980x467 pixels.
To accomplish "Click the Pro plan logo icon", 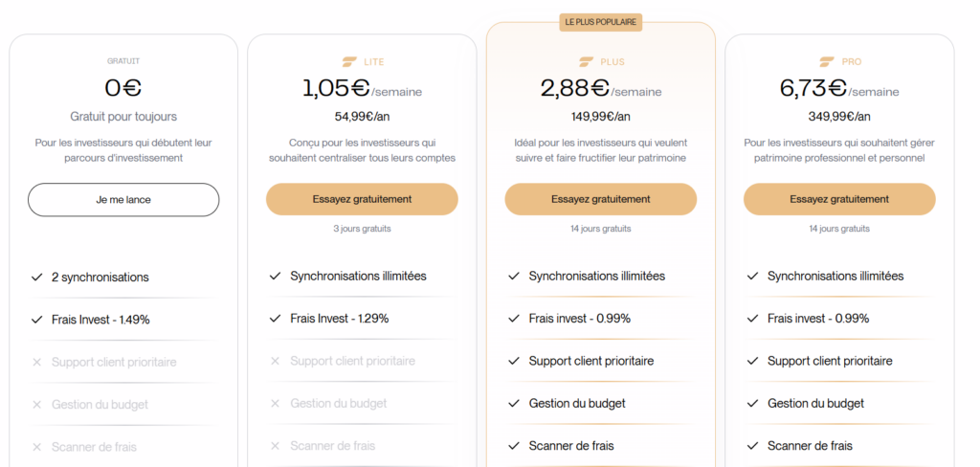I will pos(827,62).
